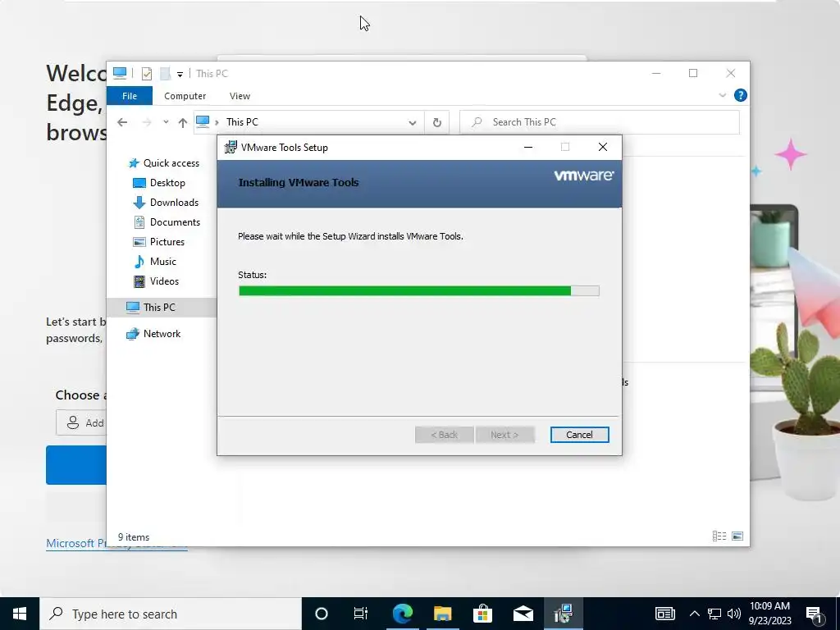Screen dimensions: 840x630
Task: Minimize the This PC Explorer window
Action: tap(656, 73)
